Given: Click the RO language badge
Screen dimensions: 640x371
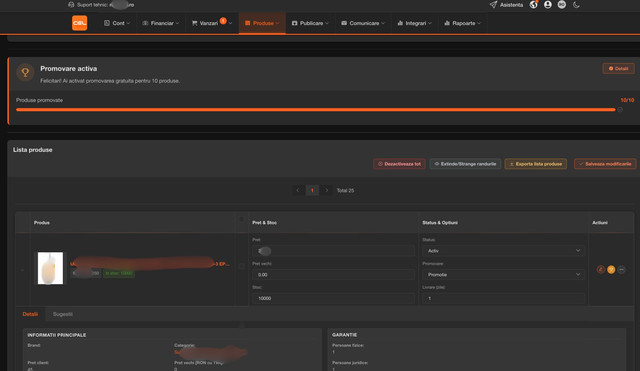Looking at the screenshot, I should tap(562, 4).
